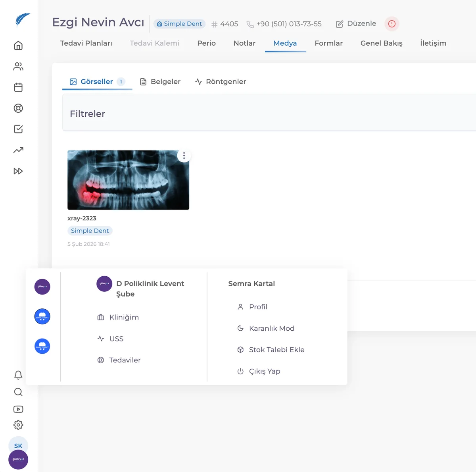Open the notifications bell icon
The image size is (476, 472).
pyautogui.click(x=18, y=375)
